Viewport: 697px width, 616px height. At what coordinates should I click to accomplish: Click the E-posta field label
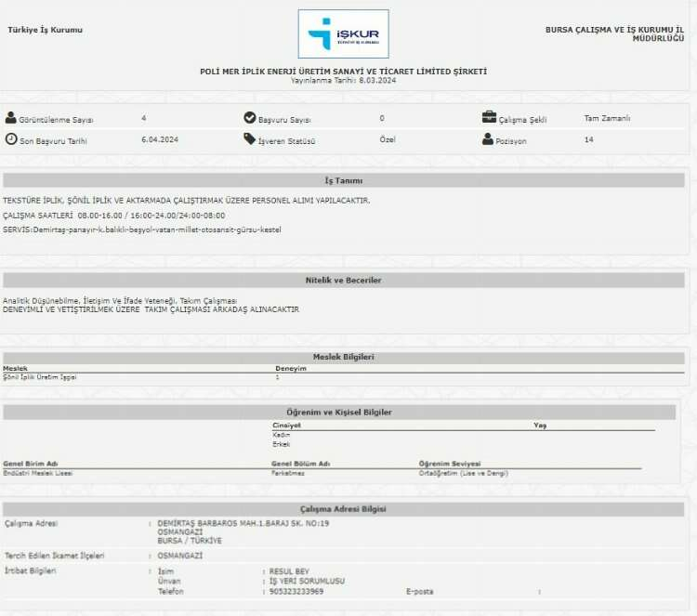pos(419,591)
